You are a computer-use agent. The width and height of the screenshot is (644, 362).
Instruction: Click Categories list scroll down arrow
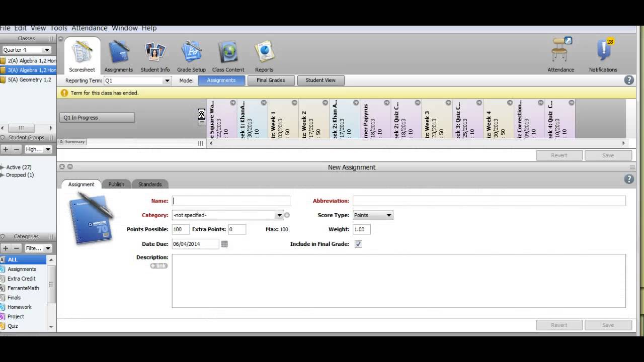click(x=51, y=326)
